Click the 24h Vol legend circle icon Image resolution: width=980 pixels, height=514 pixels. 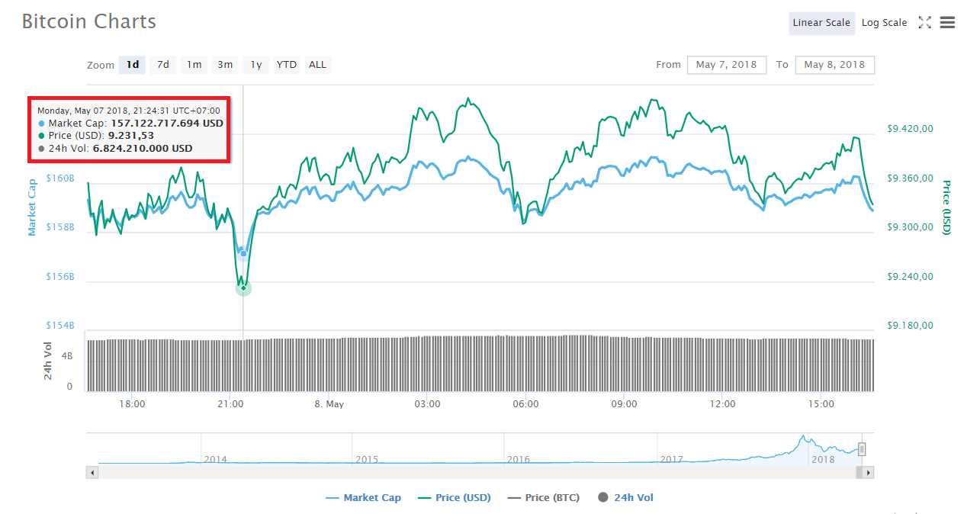pos(603,498)
